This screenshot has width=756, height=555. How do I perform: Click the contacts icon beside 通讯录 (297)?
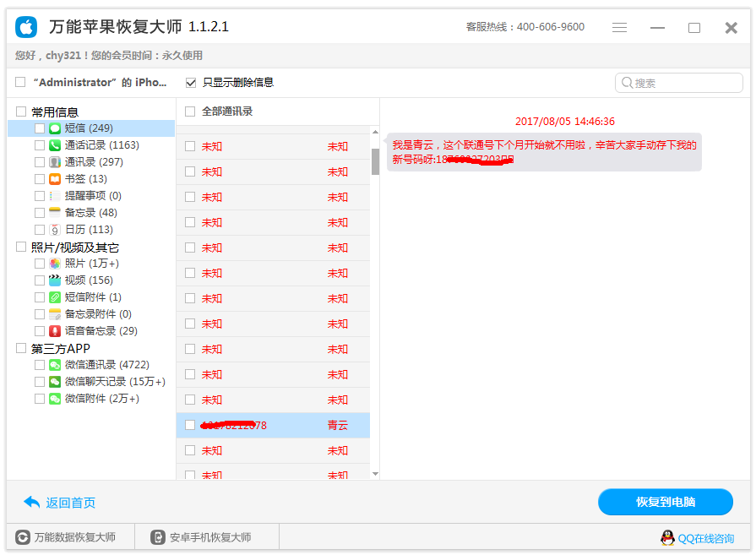55,162
